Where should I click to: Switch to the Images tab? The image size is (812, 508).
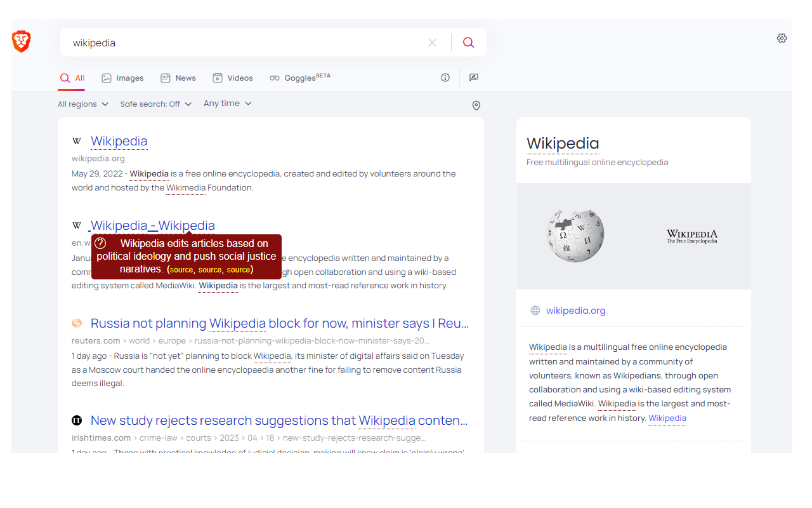tap(122, 78)
